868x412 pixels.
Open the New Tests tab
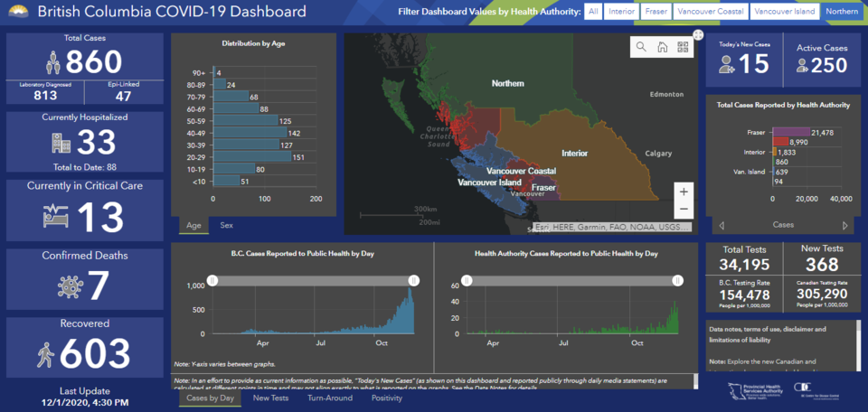pyautogui.click(x=270, y=398)
